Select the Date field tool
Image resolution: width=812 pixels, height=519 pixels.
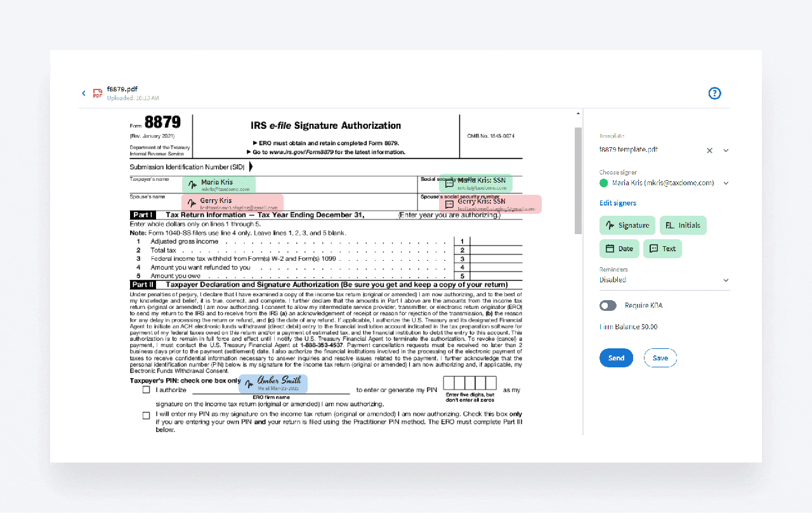pyautogui.click(x=619, y=249)
